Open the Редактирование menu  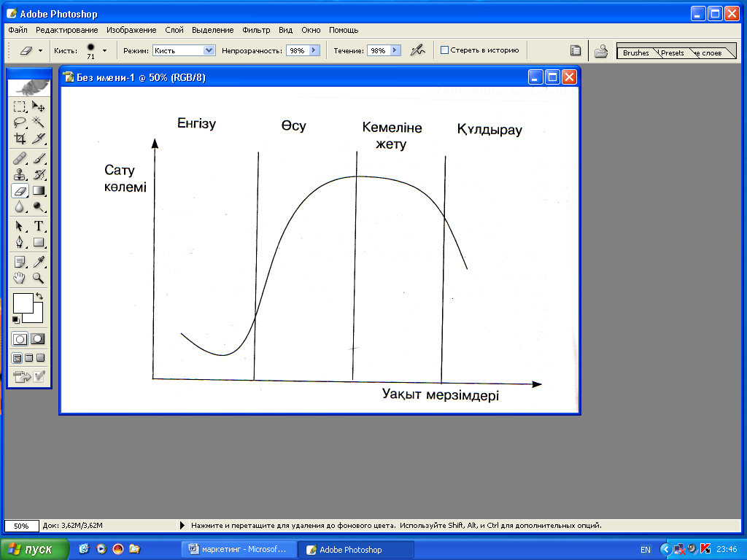click(66, 30)
